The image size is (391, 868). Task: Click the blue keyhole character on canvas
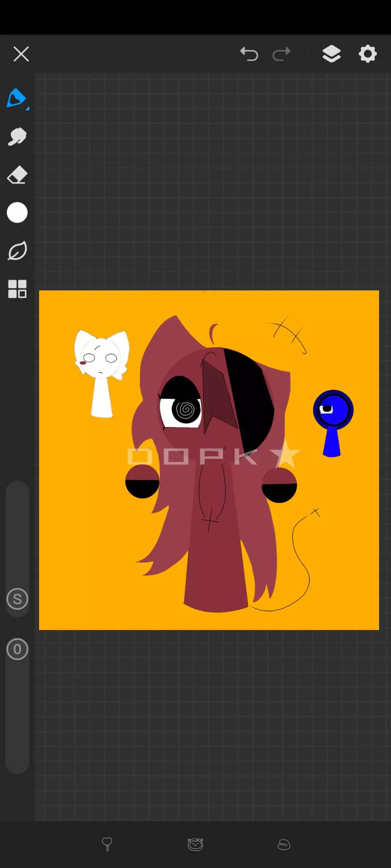point(333,420)
